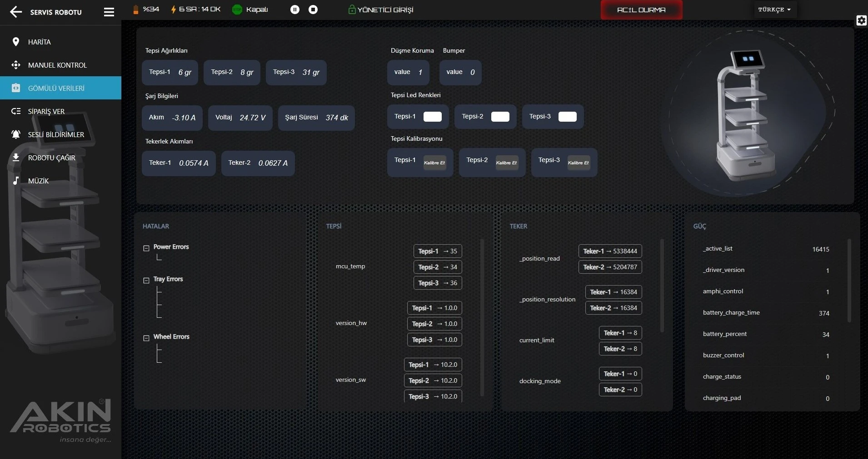Collapse the Wheel Errors tree node
The height and width of the screenshot is (459, 868).
pos(146,338)
